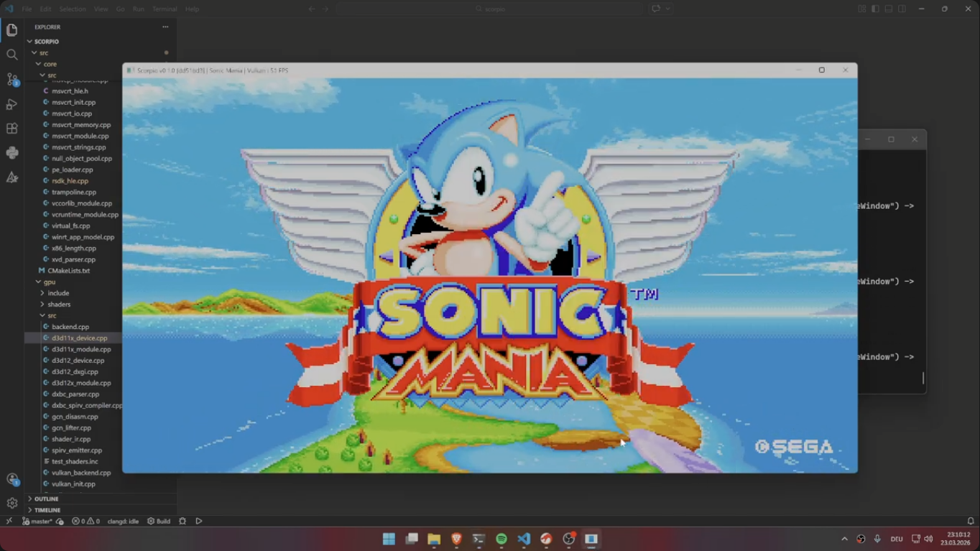Open the Problems panel via errors and warnings count
The image size is (980, 551).
click(x=85, y=521)
